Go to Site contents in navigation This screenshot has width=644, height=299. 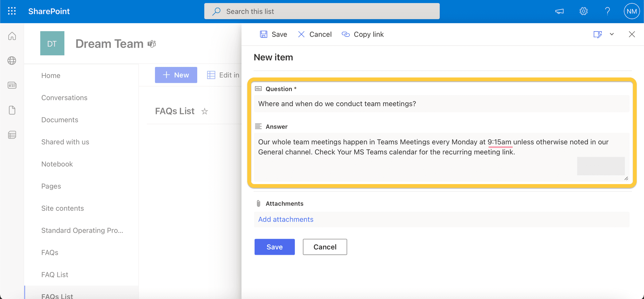[x=62, y=208]
